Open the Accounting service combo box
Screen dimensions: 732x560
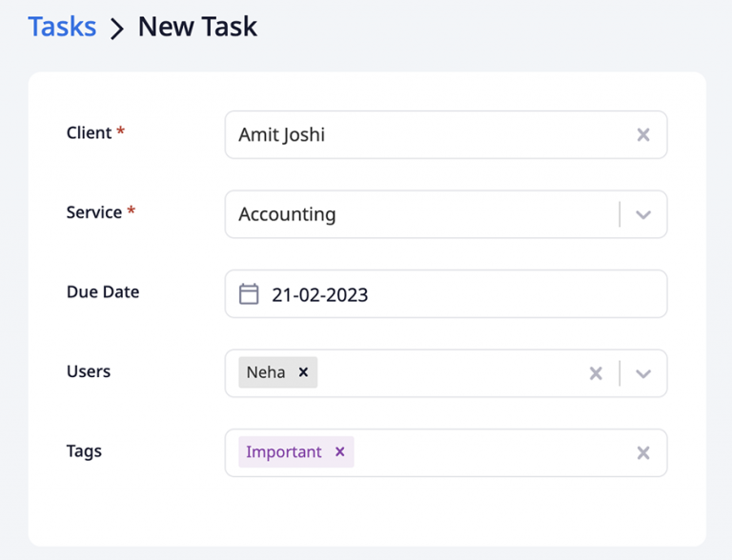[x=446, y=214]
